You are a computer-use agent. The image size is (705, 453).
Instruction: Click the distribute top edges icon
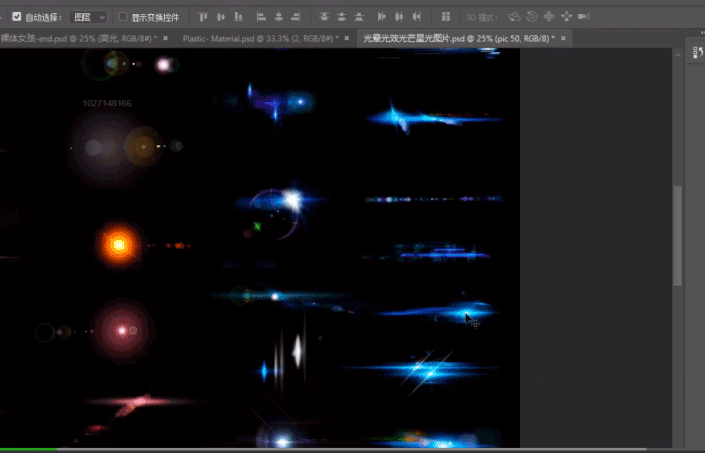click(324, 17)
